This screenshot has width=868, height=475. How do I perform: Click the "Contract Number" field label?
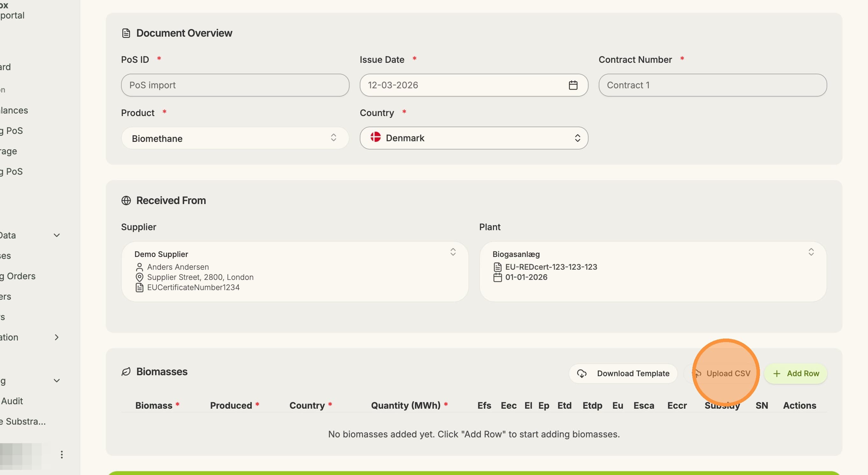point(635,60)
